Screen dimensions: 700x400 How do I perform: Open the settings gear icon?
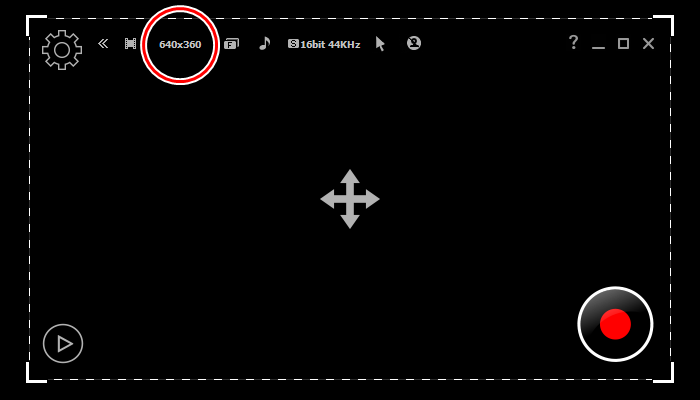tap(62, 50)
